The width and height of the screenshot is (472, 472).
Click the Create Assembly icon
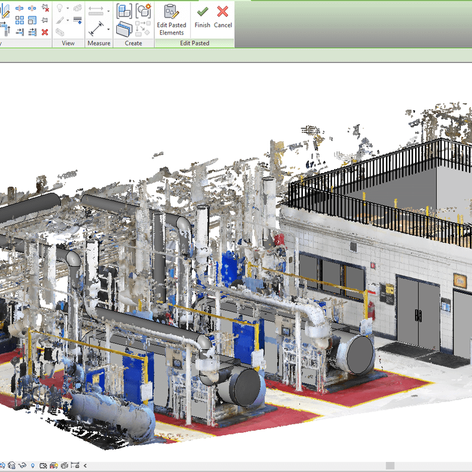[x=124, y=11]
